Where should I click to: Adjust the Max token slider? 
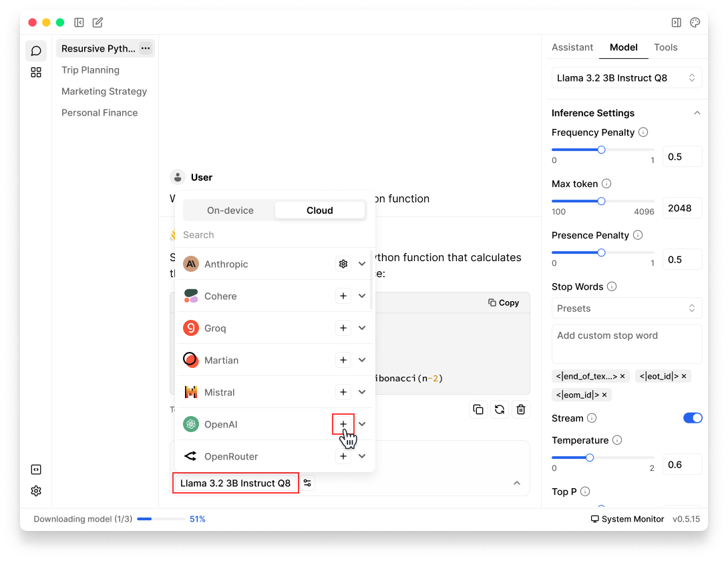point(602,201)
